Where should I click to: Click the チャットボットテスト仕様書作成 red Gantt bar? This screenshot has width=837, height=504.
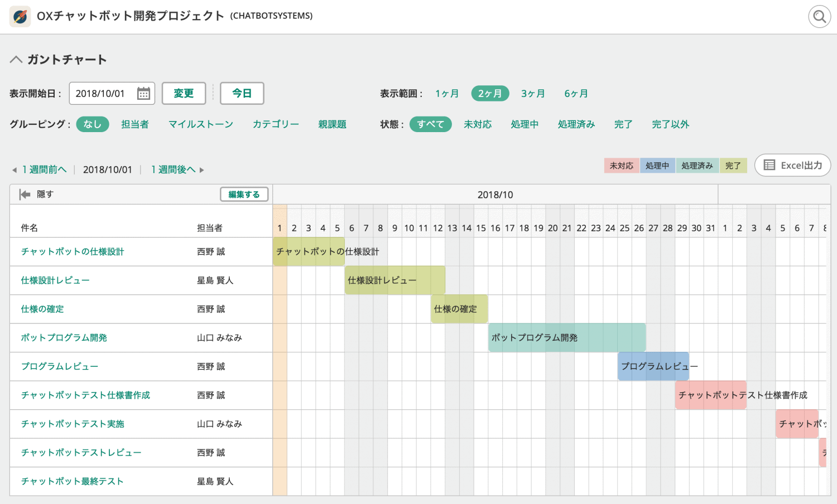711,395
